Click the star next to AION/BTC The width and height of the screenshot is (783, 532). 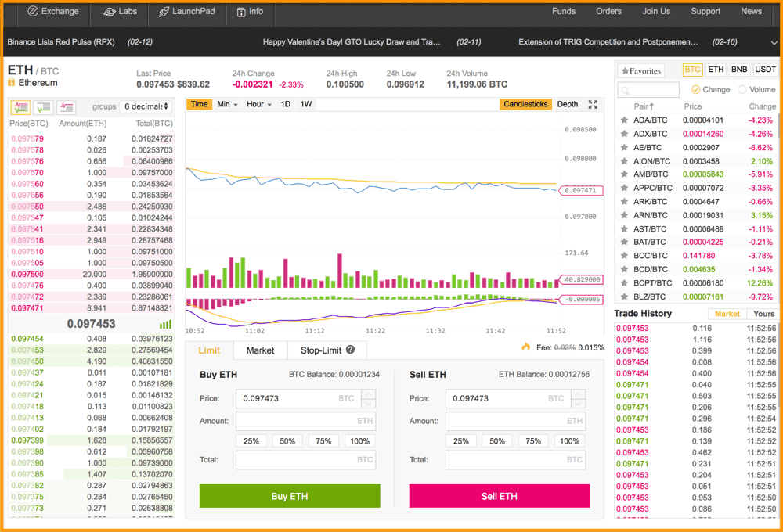click(x=624, y=161)
